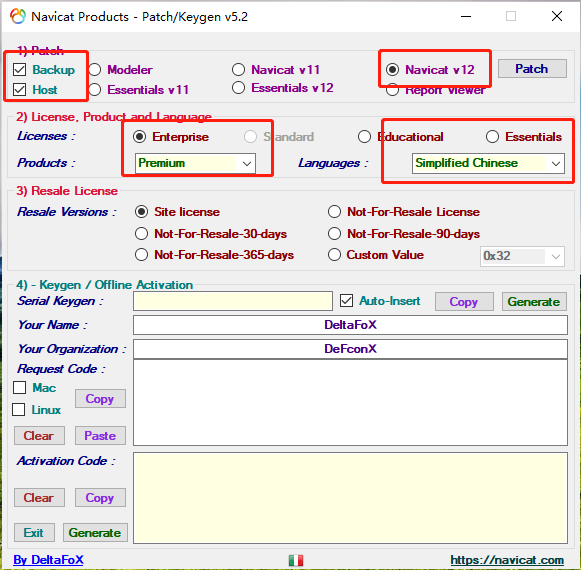Select the Navicat v11 radio button
Screen dimensions: 581x570
238,69
